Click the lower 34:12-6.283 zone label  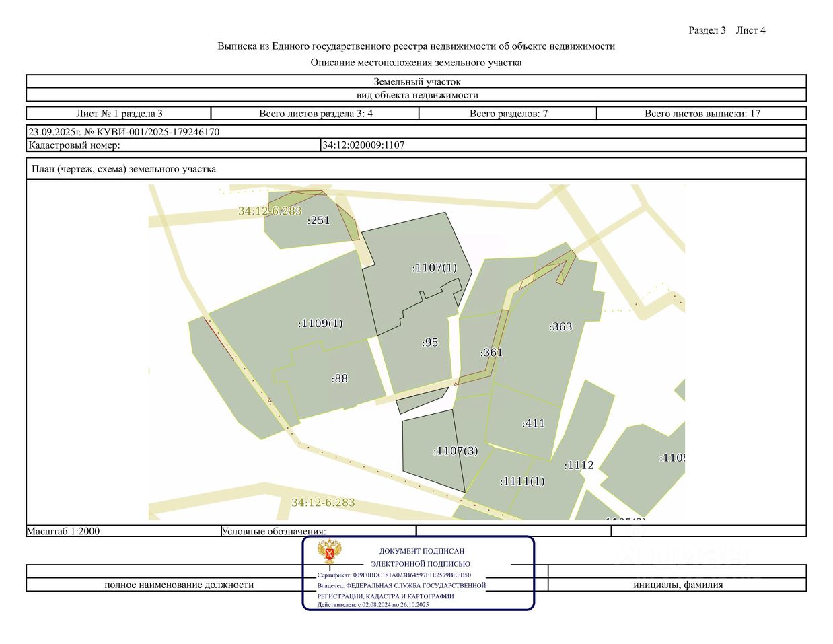coord(323,503)
